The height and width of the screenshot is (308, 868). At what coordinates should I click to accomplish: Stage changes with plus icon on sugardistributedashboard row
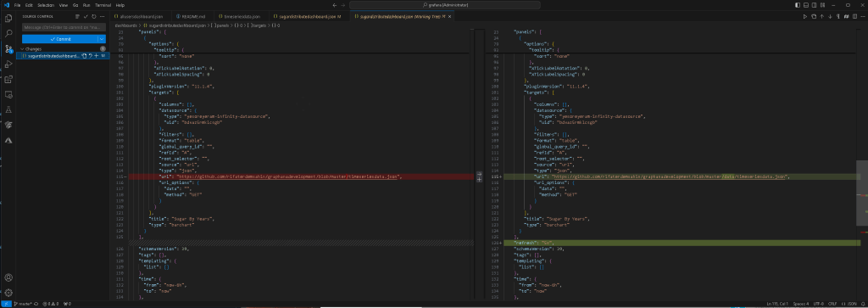click(x=96, y=56)
